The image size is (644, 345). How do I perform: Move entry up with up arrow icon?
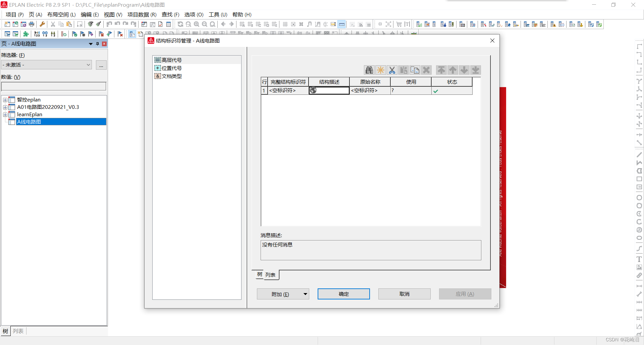pos(453,70)
